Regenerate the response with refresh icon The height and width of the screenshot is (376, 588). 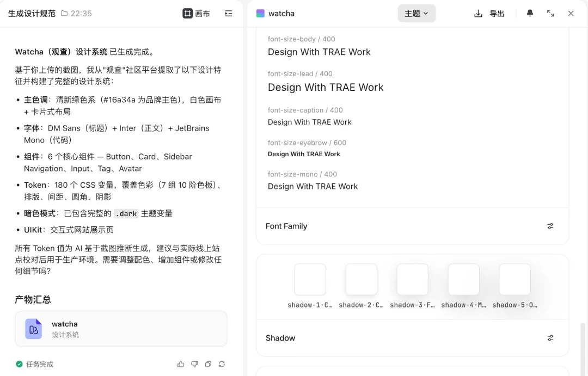222,364
